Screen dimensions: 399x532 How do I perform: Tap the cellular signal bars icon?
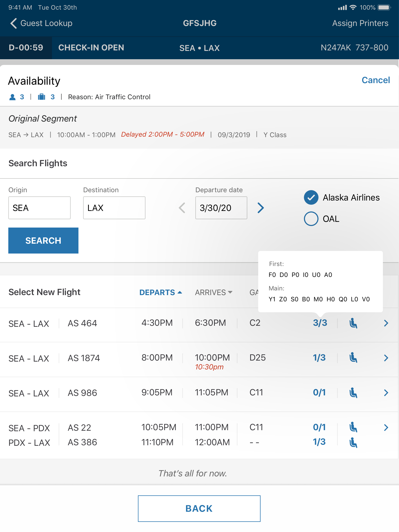(342, 8)
